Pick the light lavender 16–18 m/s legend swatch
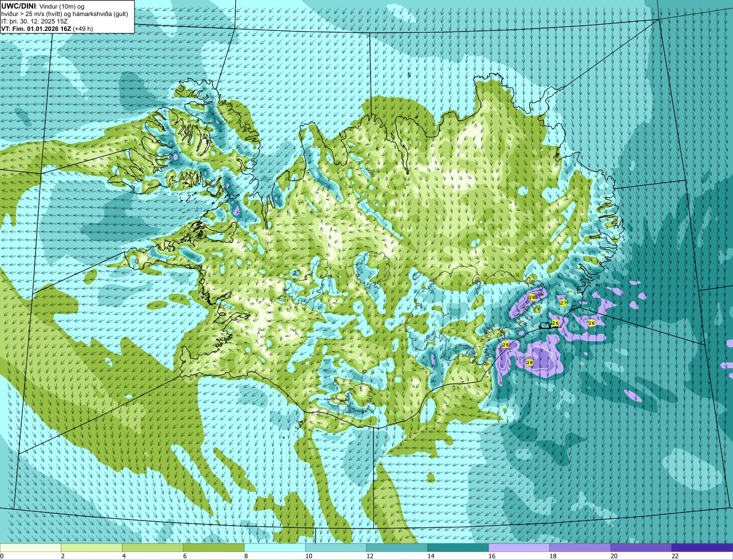Screen dimensions: 733x560 coord(519,547)
